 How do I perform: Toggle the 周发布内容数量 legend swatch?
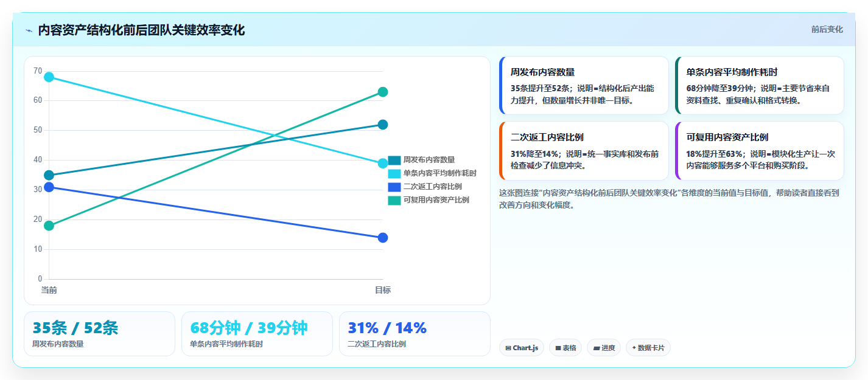(394, 160)
